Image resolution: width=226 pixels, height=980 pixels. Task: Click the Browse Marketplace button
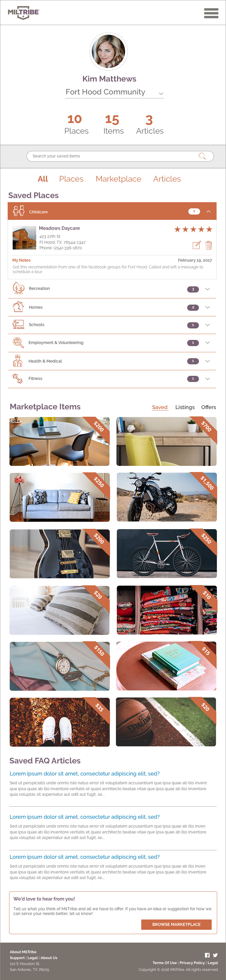pyautogui.click(x=176, y=924)
